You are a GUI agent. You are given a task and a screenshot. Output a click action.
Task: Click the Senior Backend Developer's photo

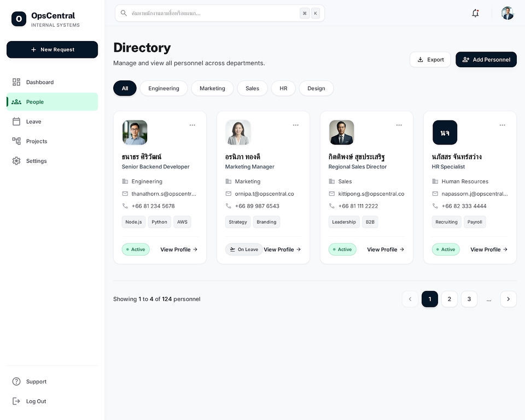tap(135, 132)
